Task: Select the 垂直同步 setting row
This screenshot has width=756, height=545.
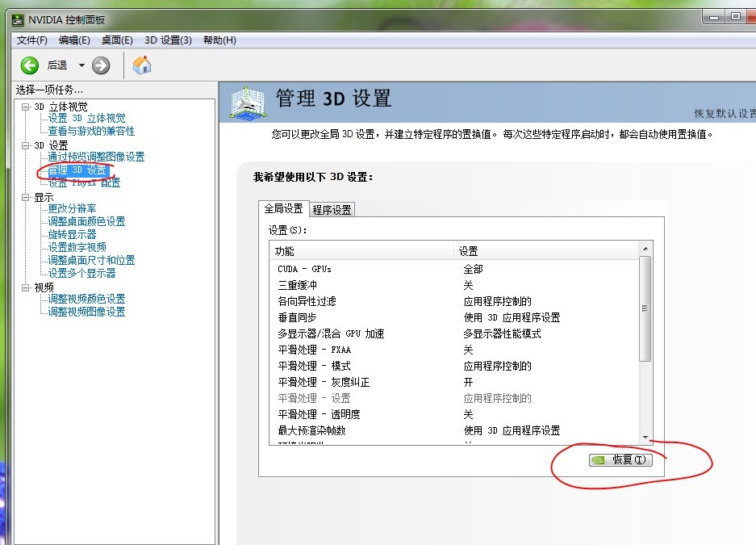Action: click(x=454, y=317)
